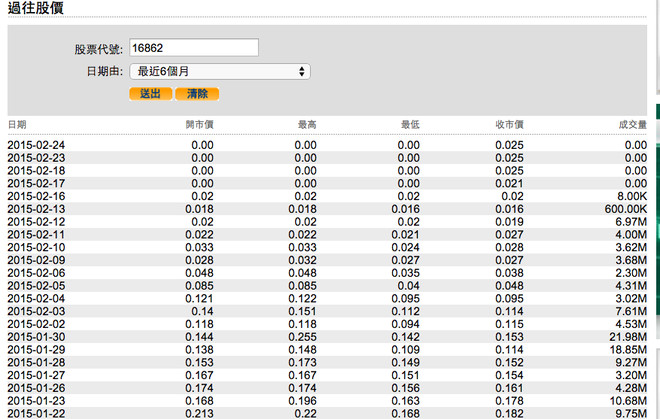Click the closing price 0.153 on 2015-01-30

point(509,337)
